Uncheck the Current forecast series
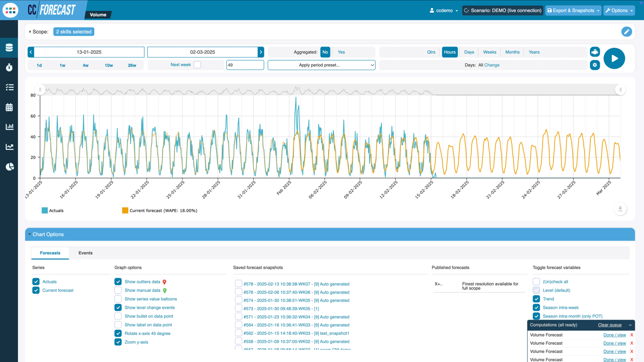 36,290
